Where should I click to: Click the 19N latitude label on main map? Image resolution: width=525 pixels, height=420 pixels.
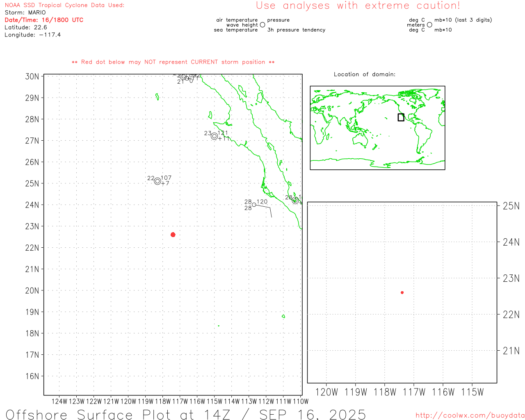[x=32, y=312]
